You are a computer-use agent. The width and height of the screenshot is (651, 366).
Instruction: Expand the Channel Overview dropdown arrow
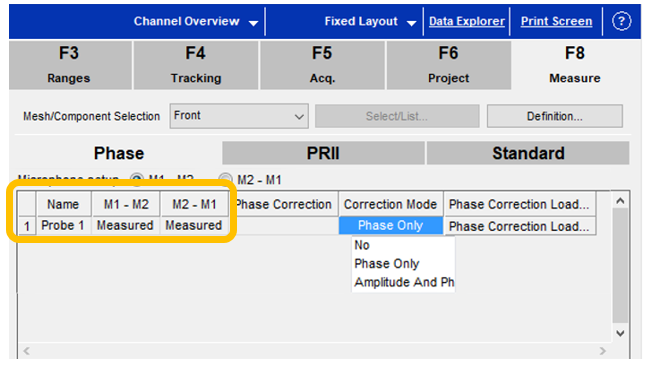pyautogui.click(x=253, y=23)
